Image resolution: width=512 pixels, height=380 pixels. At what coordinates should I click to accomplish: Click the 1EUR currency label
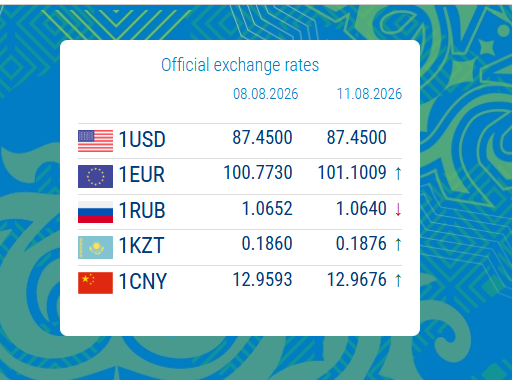[142, 175]
